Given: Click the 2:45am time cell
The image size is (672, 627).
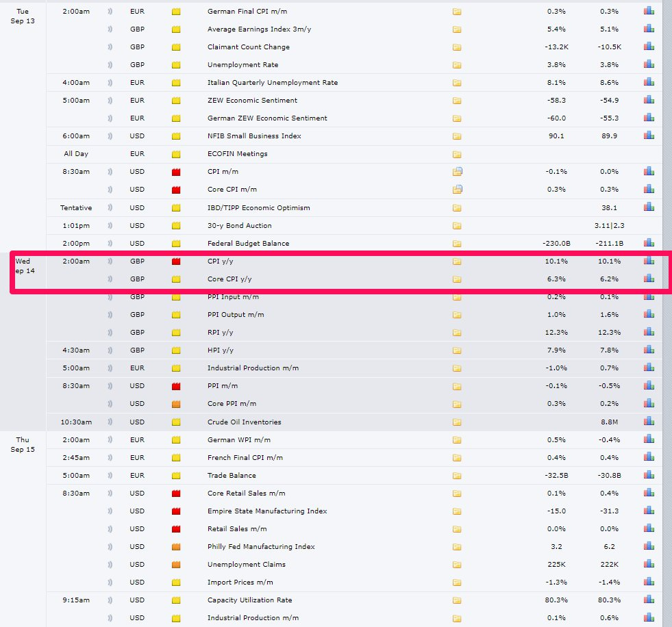Looking at the screenshot, I should click(x=76, y=457).
